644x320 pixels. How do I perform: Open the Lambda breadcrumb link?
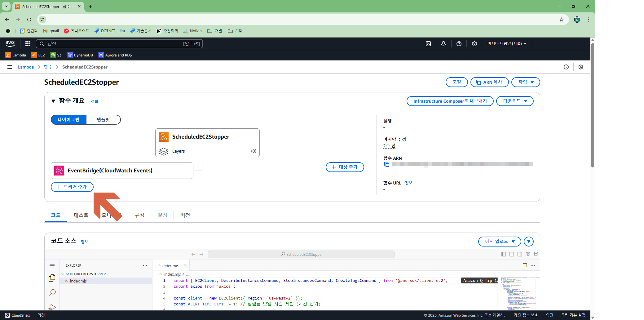pos(26,67)
